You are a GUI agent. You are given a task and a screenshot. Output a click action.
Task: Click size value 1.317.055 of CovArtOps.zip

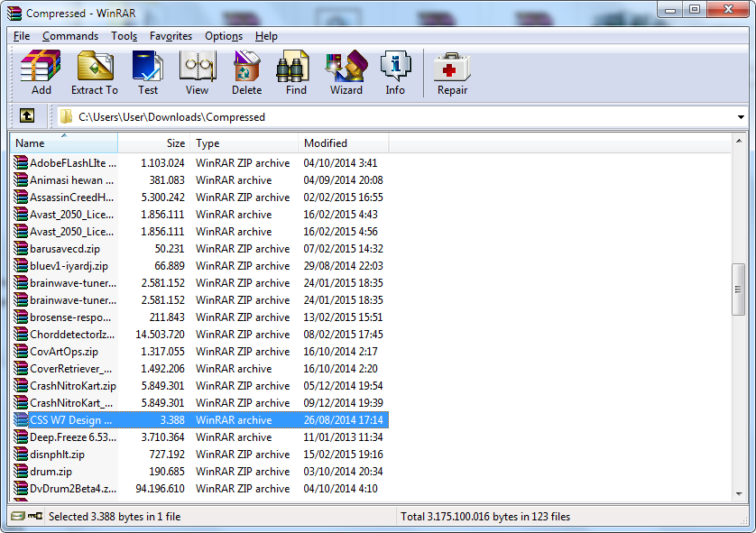coord(162,352)
